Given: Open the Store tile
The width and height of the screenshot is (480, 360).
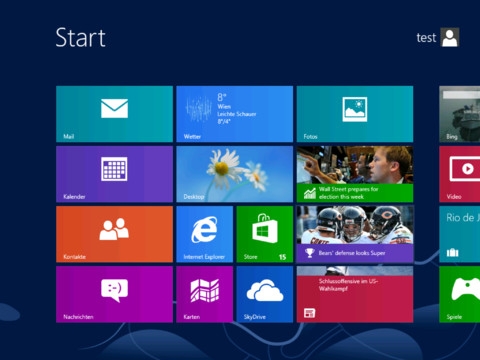Looking at the screenshot, I should tap(265, 234).
